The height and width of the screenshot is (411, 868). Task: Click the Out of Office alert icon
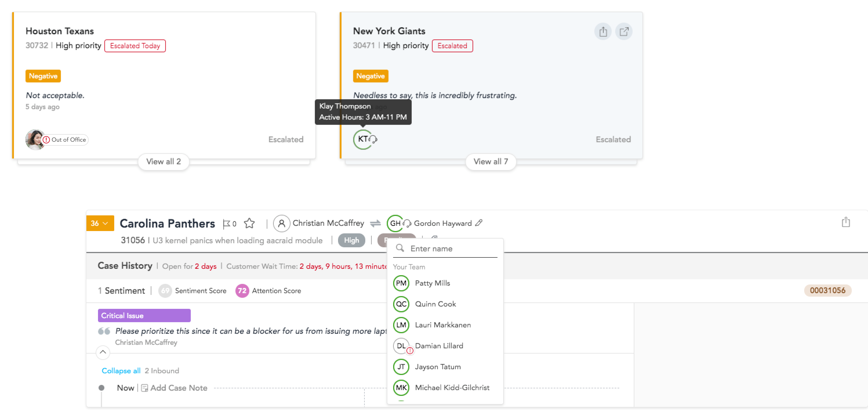(x=46, y=140)
